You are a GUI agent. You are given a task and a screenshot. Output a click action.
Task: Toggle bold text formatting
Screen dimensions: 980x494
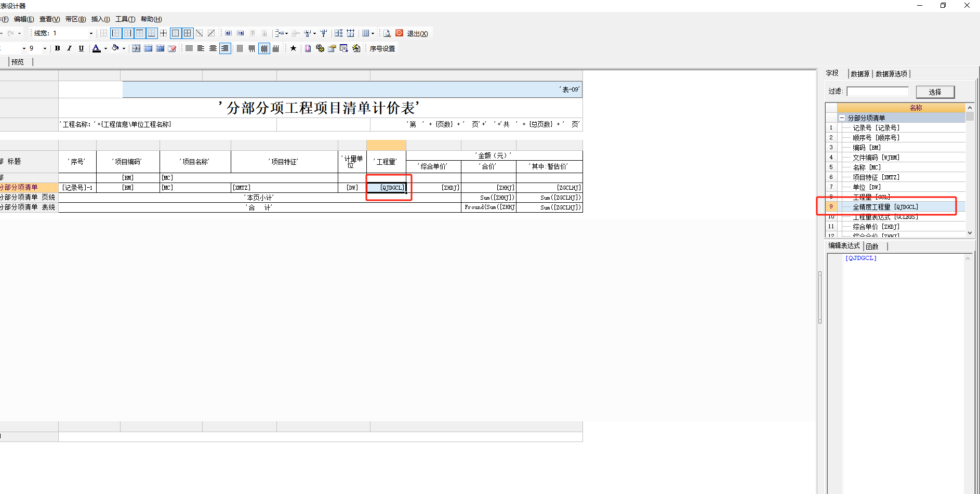coord(57,48)
